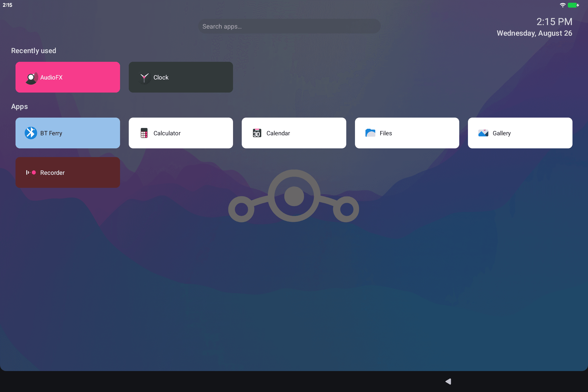Tap the 2:15 PM clock widget
Screen dimensions: 588x392
coord(554,22)
